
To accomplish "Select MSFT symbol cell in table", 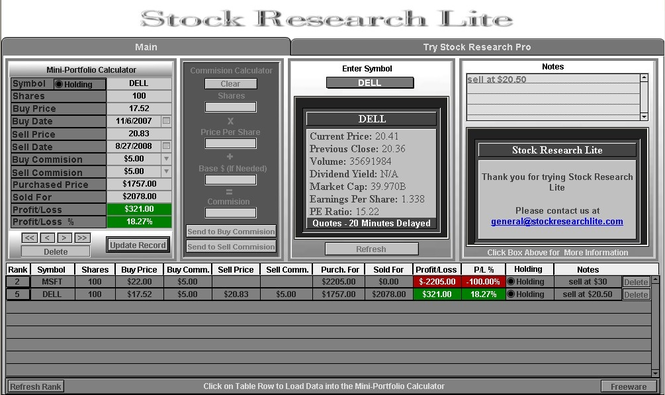I will point(52,282).
